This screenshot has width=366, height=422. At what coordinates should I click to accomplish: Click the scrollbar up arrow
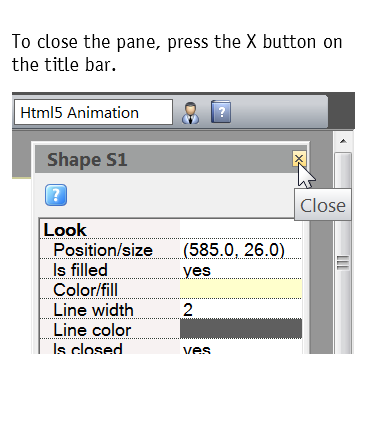[x=343, y=141]
